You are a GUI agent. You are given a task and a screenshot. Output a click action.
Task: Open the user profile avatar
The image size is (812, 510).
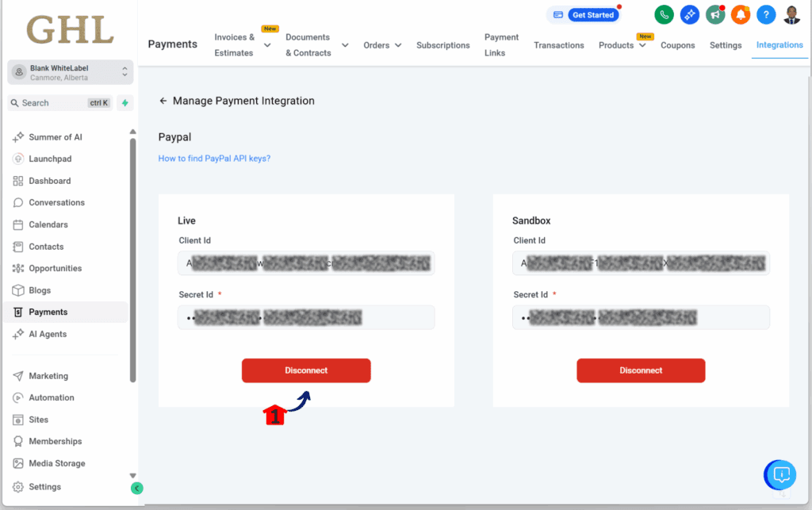tap(792, 14)
